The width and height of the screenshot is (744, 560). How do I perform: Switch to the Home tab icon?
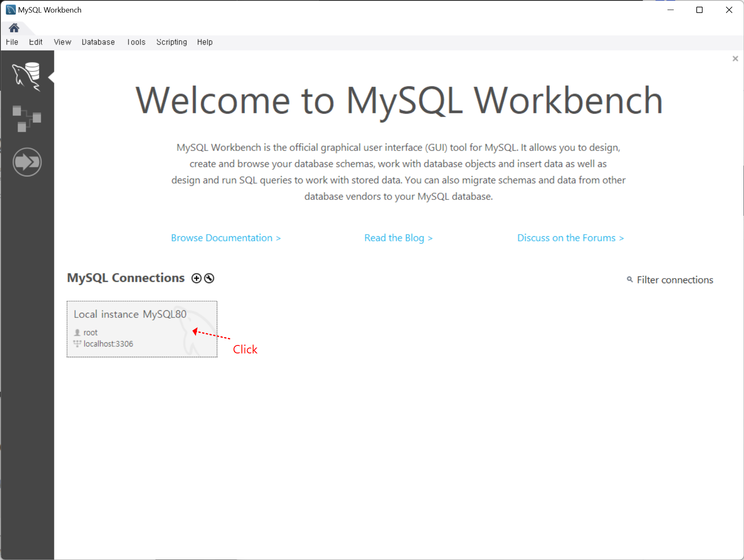tap(14, 28)
